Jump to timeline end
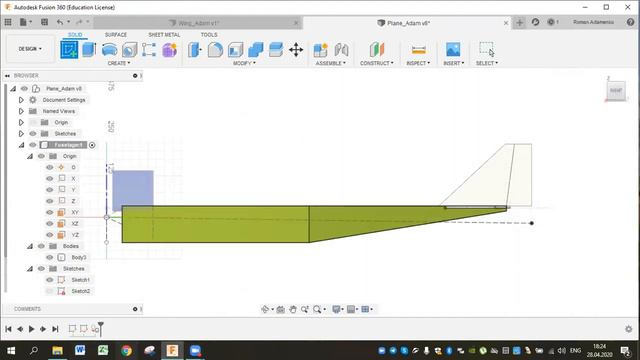The width and height of the screenshot is (640, 360). (x=55, y=329)
